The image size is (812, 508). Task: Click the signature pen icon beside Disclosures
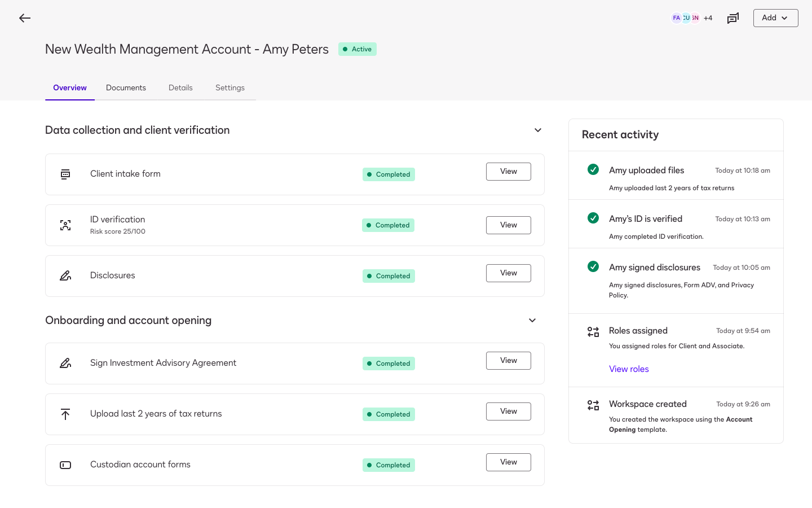(x=65, y=275)
